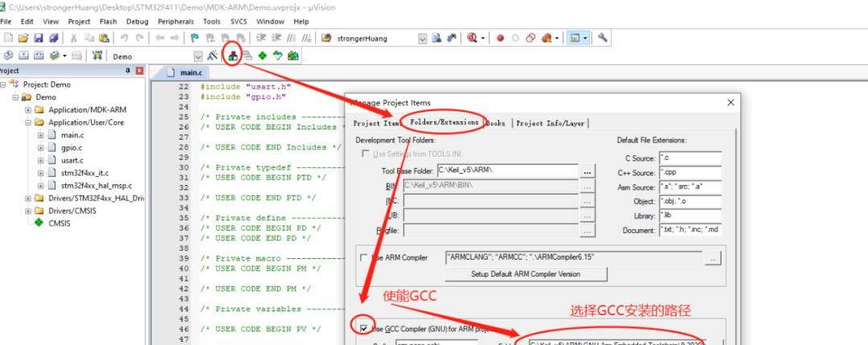Click the Open file folder icon
The height and width of the screenshot is (345, 868).
click(x=23, y=38)
